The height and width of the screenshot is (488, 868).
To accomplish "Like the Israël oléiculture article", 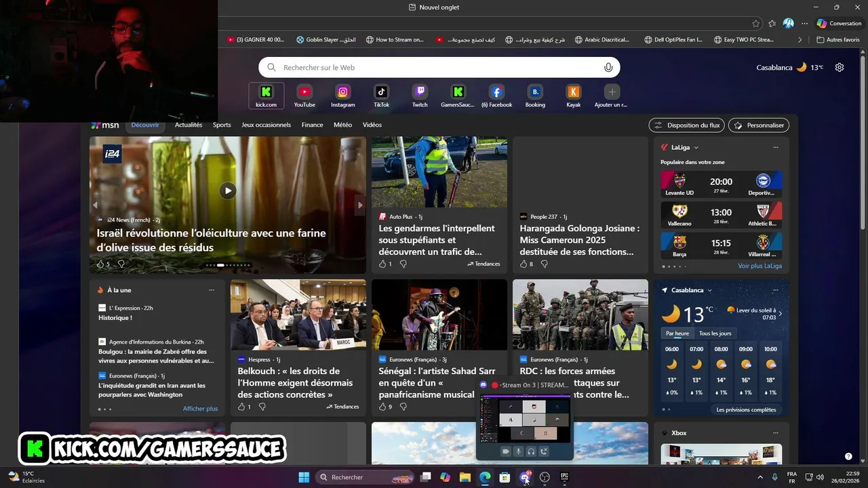I will point(100,264).
